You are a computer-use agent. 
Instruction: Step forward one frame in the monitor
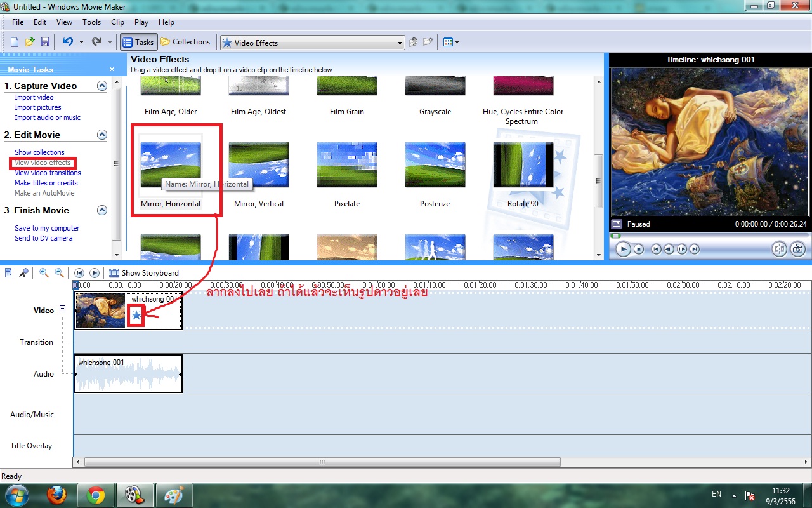tap(682, 250)
